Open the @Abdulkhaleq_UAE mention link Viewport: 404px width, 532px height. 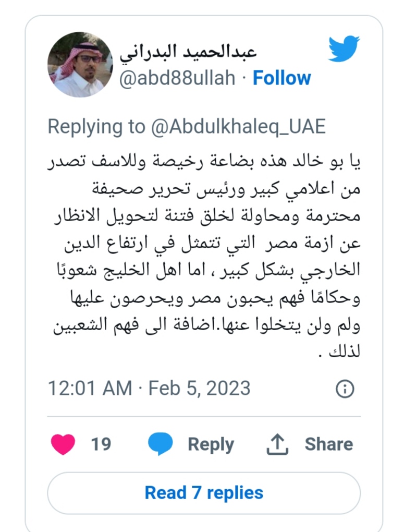[238, 127]
